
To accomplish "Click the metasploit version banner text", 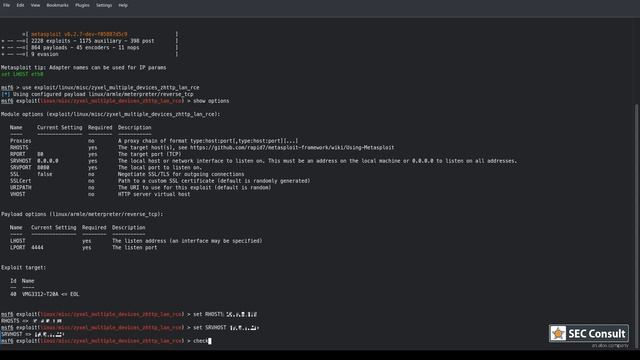I will 79,34.
